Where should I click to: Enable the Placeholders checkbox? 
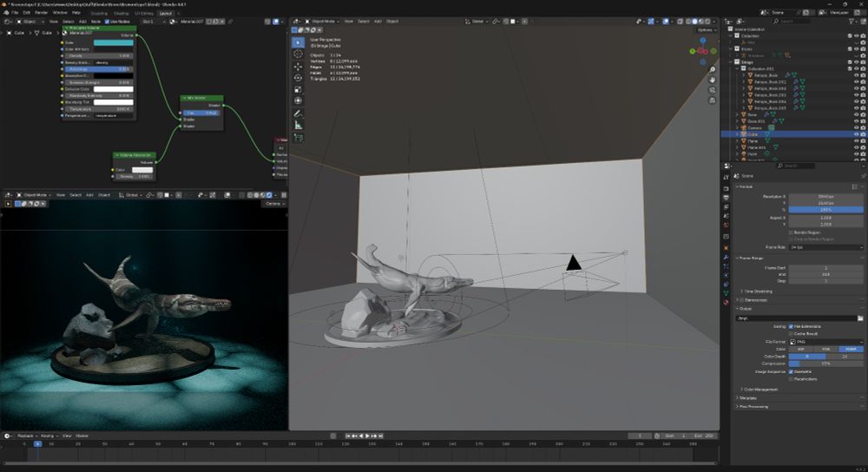(791, 379)
